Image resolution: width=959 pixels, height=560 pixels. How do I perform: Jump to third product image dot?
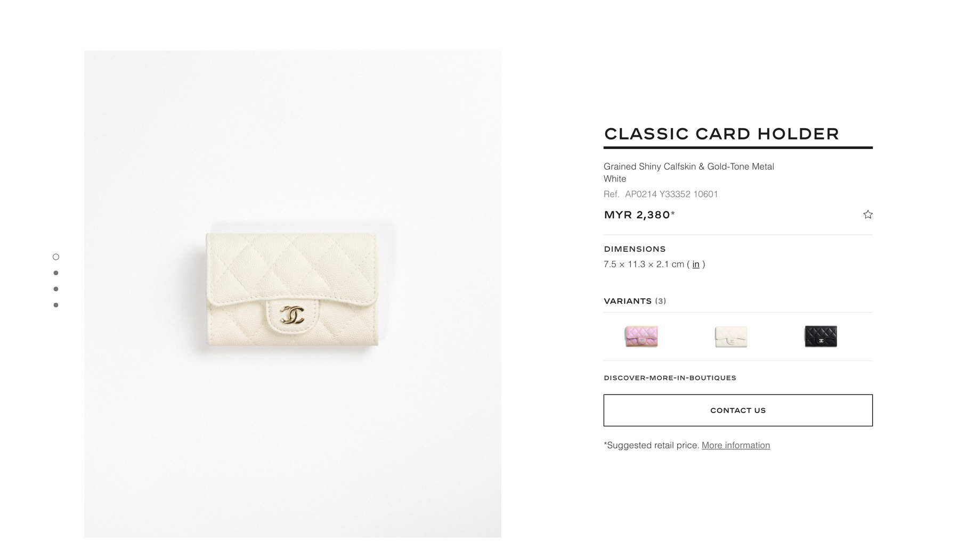pos(56,289)
